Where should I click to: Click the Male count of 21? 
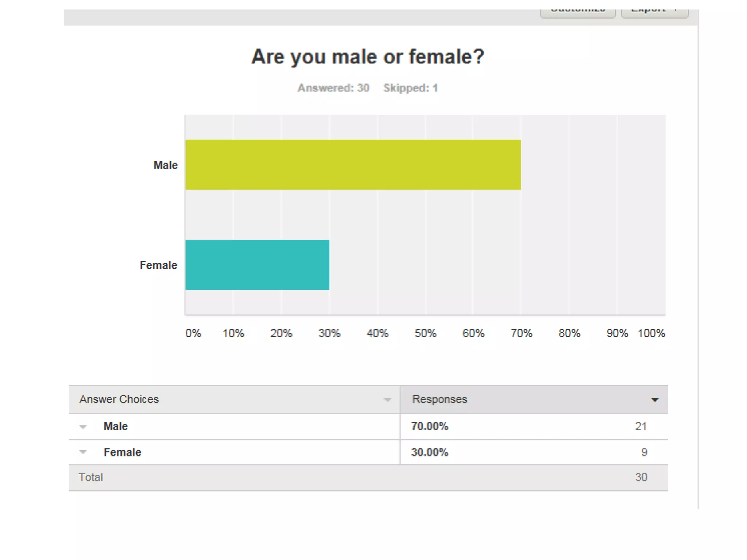tap(641, 427)
